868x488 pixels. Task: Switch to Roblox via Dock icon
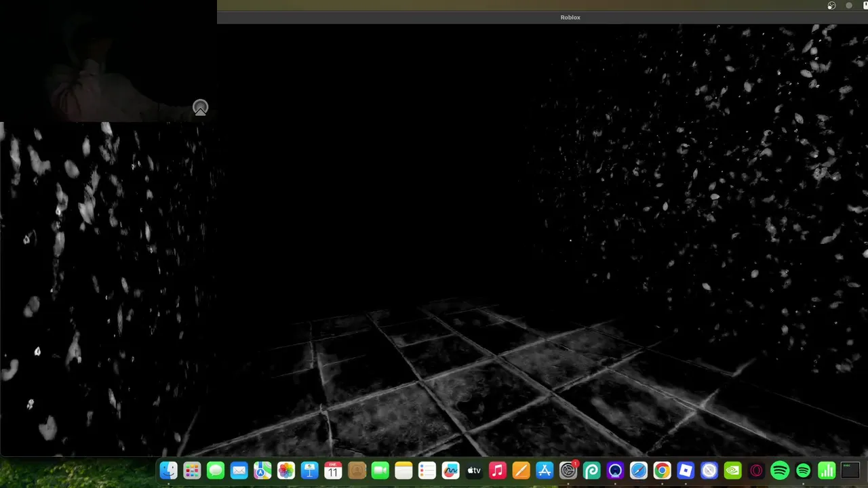point(686,470)
